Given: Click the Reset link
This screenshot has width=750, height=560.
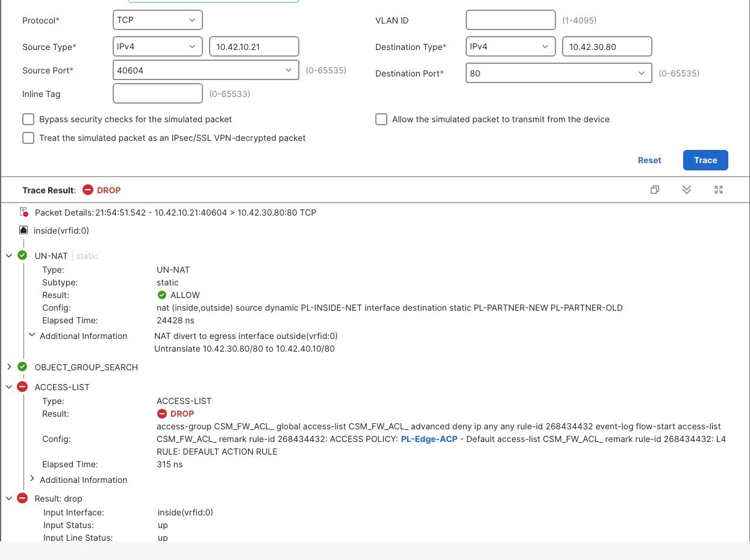Looking at the screenshot, I should pos(649,160).
